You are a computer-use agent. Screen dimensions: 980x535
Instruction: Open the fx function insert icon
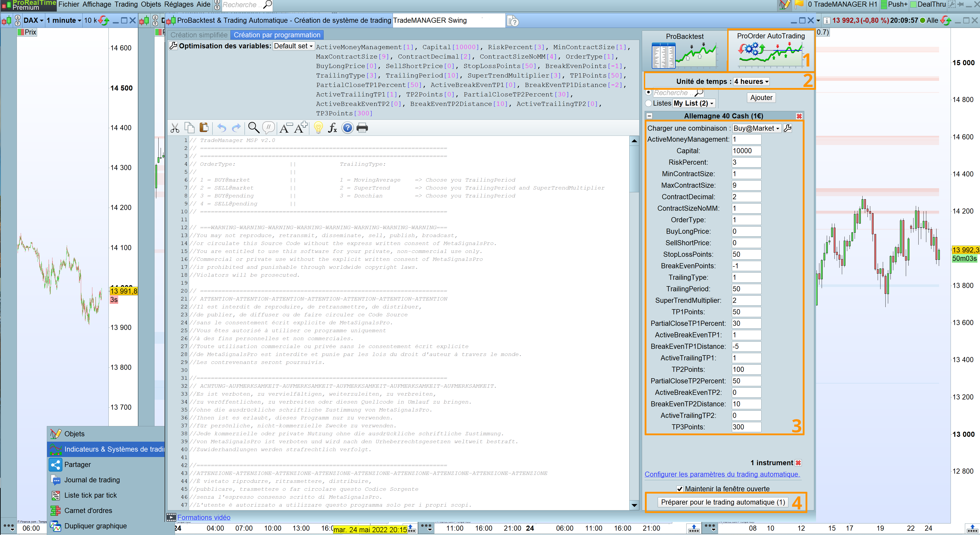[333, 128]
